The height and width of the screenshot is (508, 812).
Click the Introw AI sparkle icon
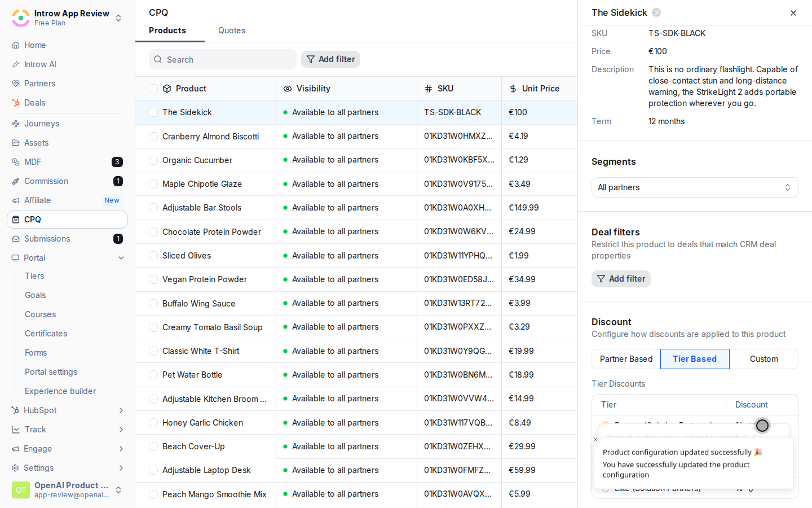[x=16, y=64]
